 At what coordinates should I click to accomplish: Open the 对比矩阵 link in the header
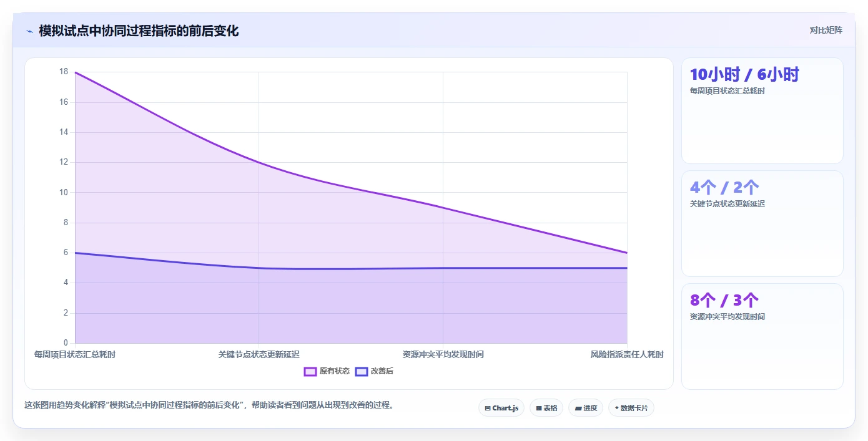click(x=826, y=30)
